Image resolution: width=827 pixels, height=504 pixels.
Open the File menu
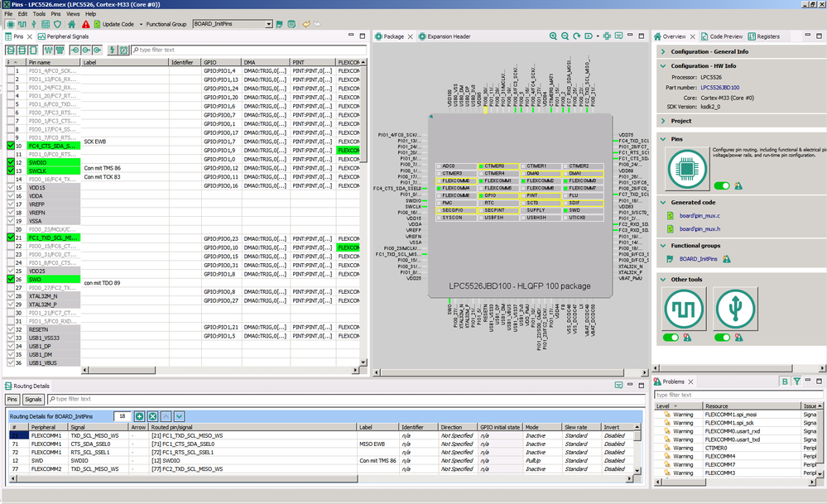click(x=8, y=14)
